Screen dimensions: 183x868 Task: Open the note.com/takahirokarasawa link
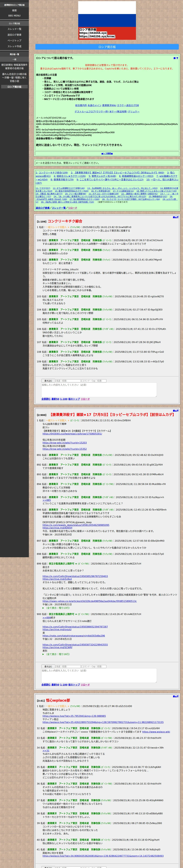74,636
